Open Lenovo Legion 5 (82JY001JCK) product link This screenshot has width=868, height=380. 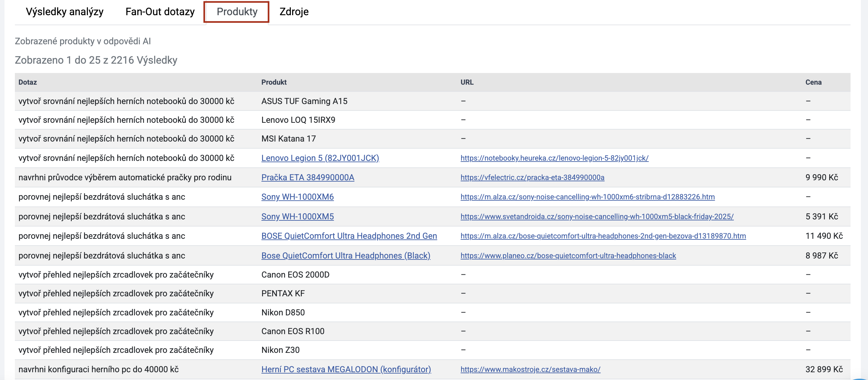coord(320,158)
